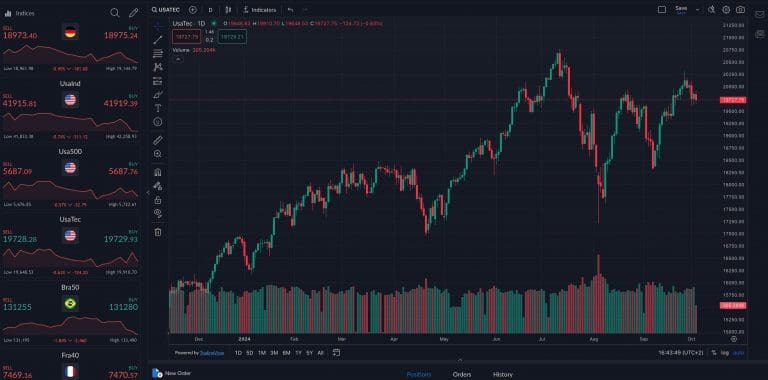
Task: Toggle stay-in-drawing-mode icon
Action: 158,186
